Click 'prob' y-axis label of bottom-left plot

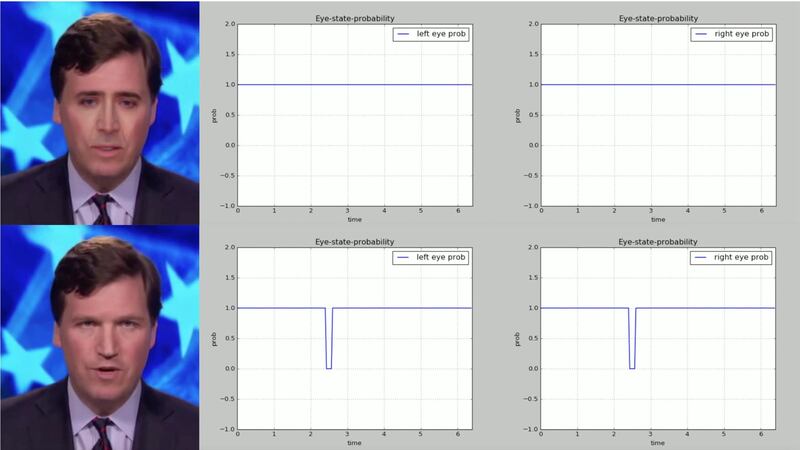pyautogui.click(x=214, y=339)
